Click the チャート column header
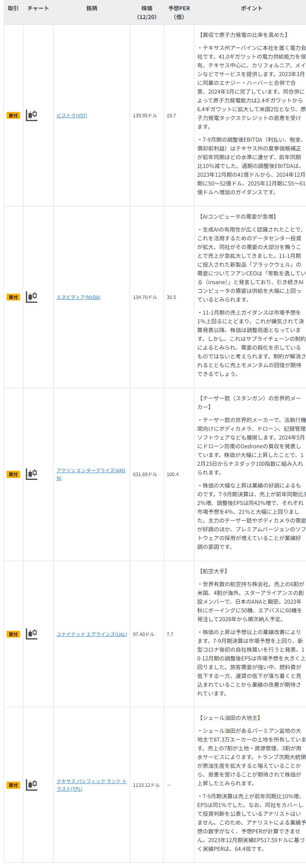This screenshot has width=306, height=868. [x=38, y=8]
